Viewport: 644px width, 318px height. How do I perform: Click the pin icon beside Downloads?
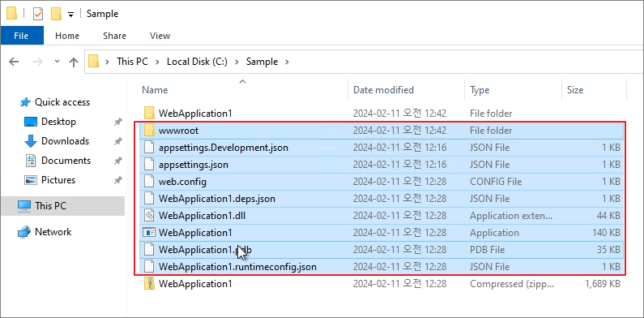[x=118, y=141]
